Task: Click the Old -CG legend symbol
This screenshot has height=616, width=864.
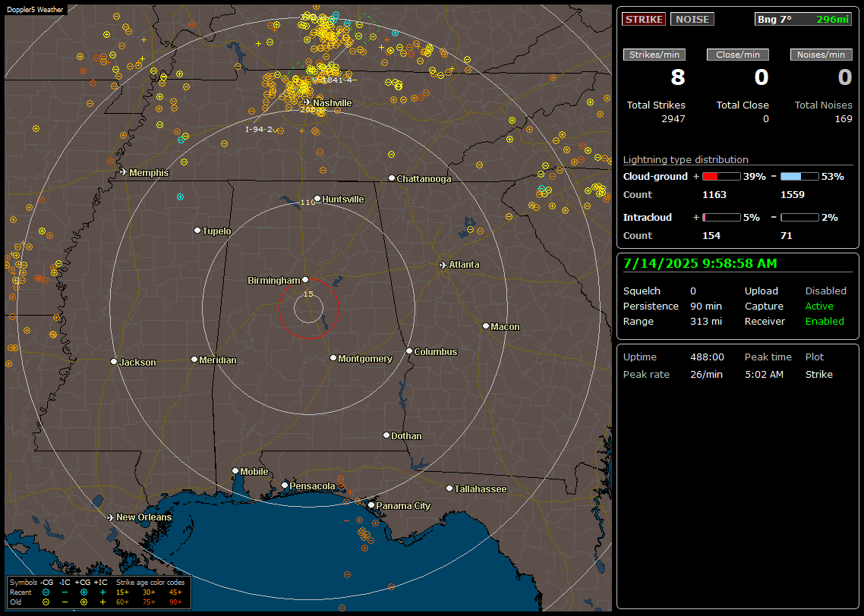Action: click(46, 602)
